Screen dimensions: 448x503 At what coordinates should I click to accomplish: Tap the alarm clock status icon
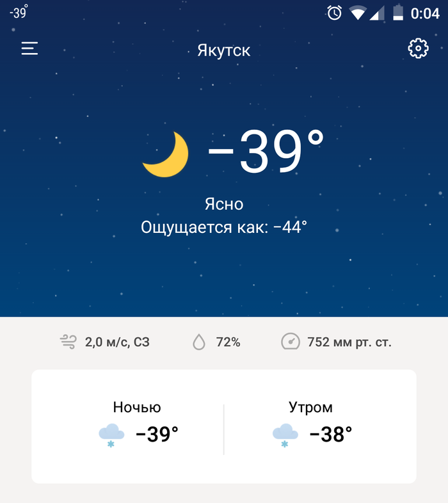click(x=335, y=13)
